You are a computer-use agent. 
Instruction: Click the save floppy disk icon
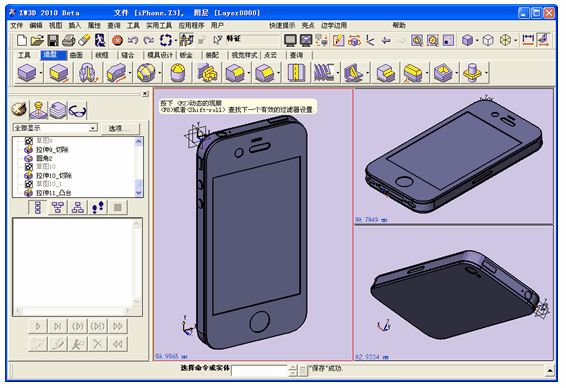point(53,40)
